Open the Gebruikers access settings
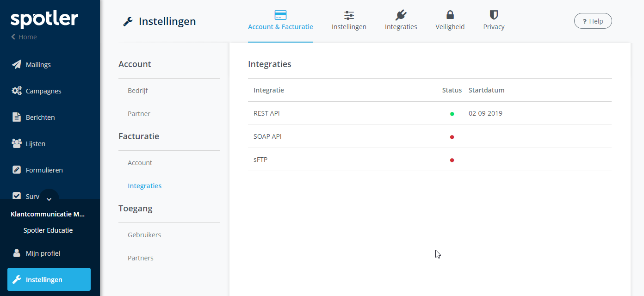The width and height of the screenshot is (644, 296). coord(144,235)
